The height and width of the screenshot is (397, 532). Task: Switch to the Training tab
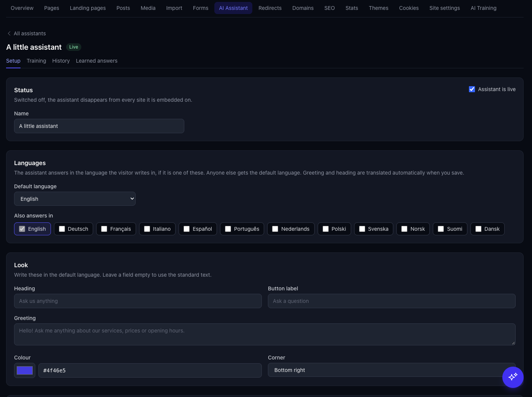36,61
